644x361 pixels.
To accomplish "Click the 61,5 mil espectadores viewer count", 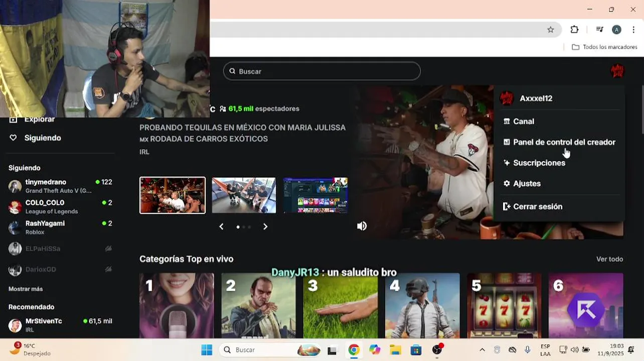I will pos(260,108).
